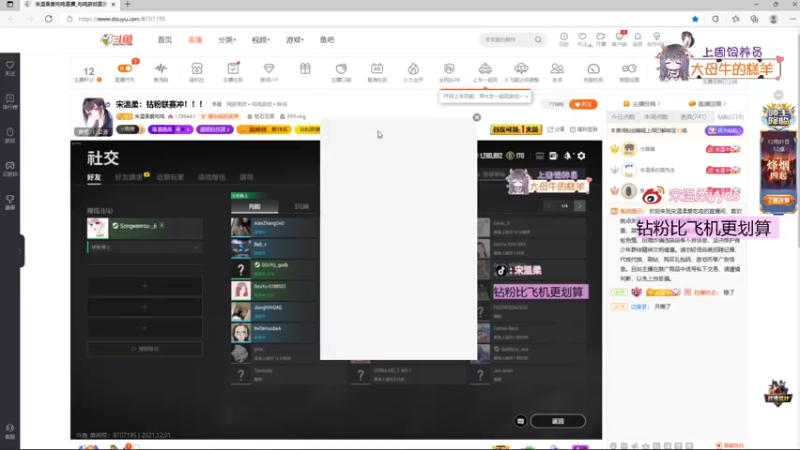800x450 pixels.
Task: Click the 返回 back button in game
Action: point(558,421)
